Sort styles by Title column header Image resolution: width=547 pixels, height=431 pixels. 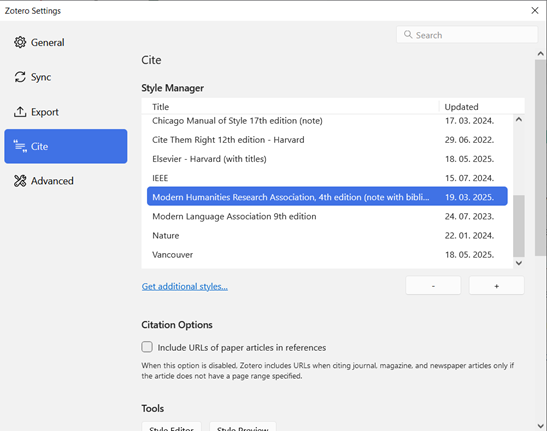click(290, 107)
